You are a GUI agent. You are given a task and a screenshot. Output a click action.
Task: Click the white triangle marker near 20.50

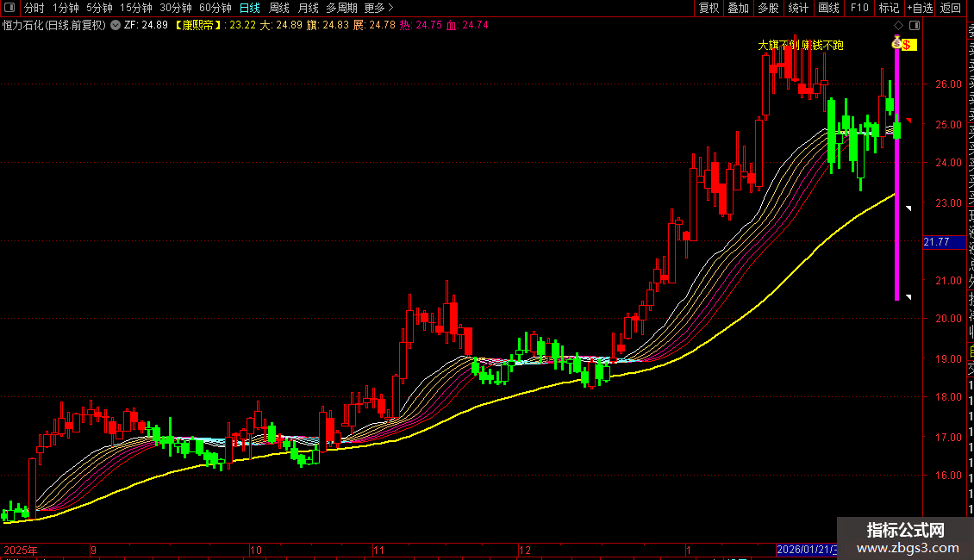[x=908, y=297]
